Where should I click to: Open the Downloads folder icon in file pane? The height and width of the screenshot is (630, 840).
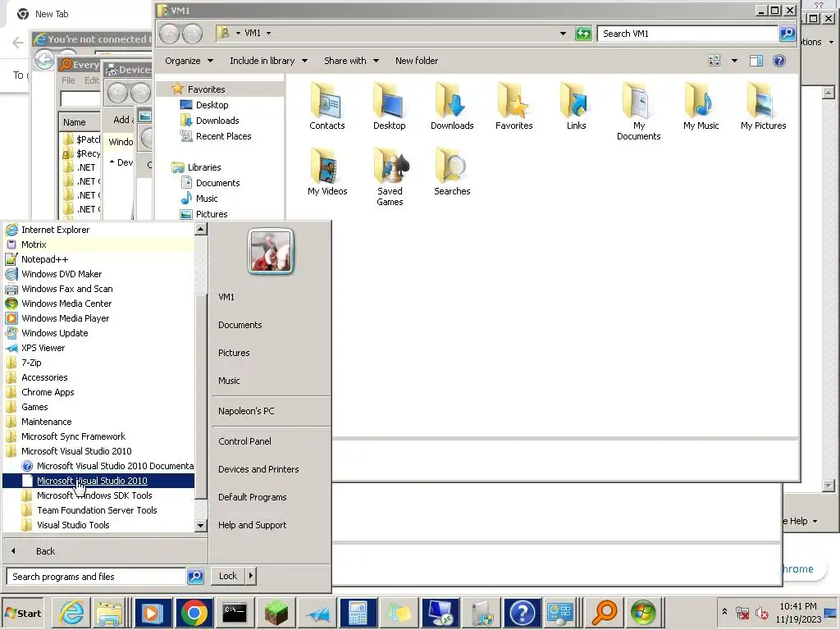pos(452,106)
